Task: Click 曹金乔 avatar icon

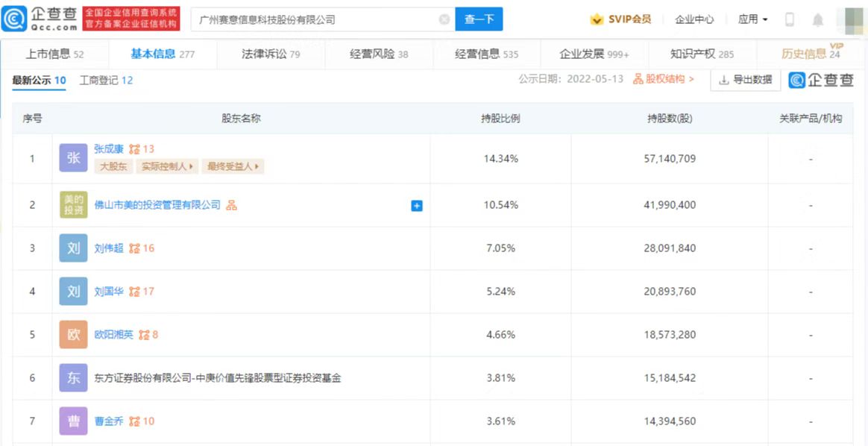Action: point(74,421)
